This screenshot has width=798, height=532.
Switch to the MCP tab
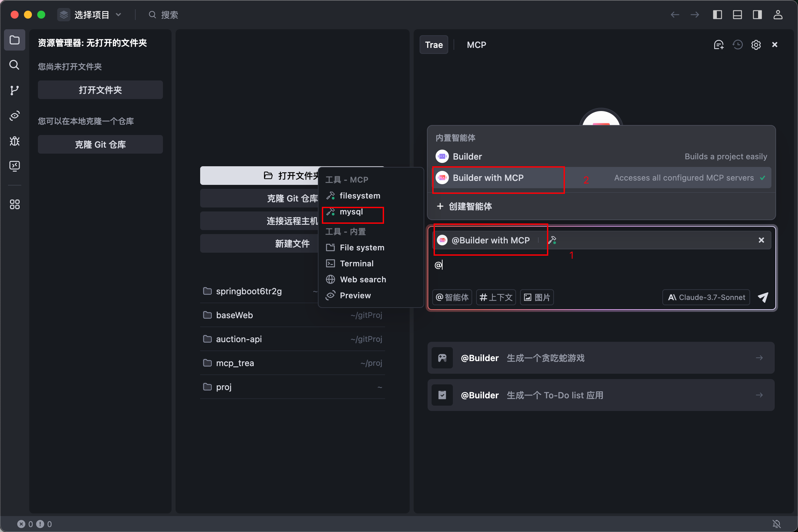coord(476,45)
